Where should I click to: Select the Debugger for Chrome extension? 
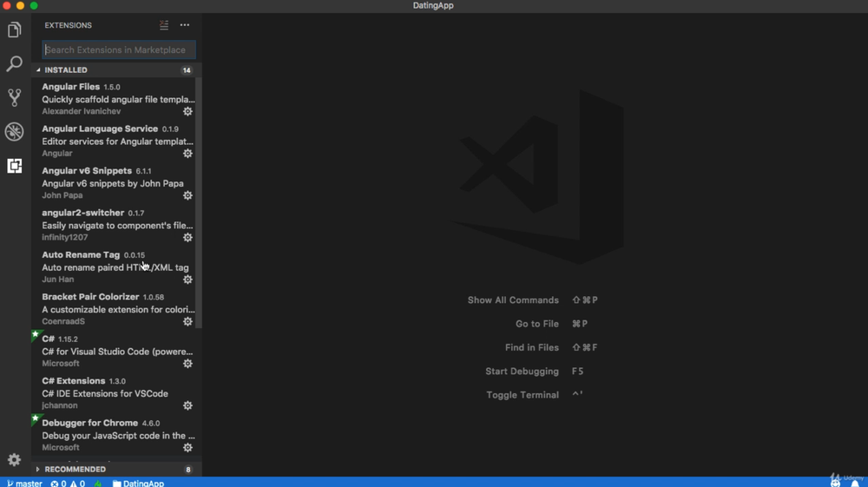point(114,435)
